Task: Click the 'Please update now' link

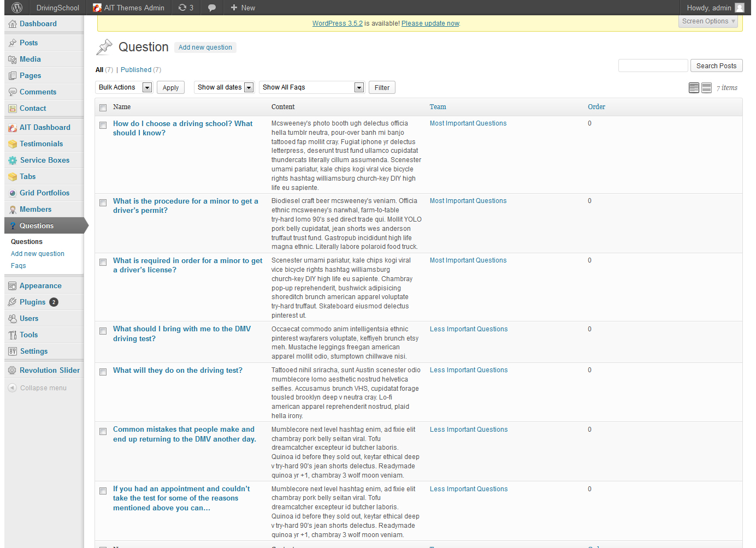Action: (x=430, y=23)
